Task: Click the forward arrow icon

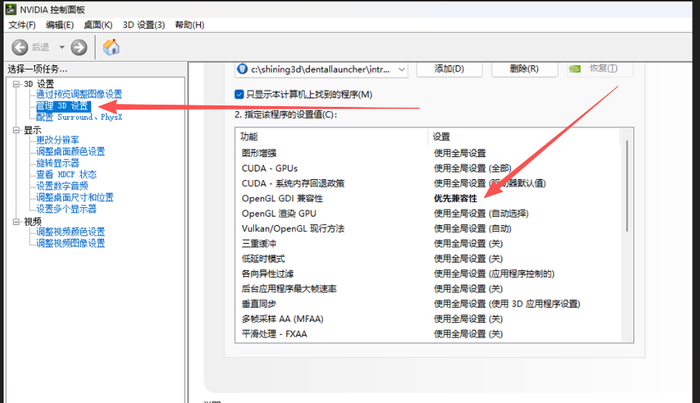Action: click(79, 47)
